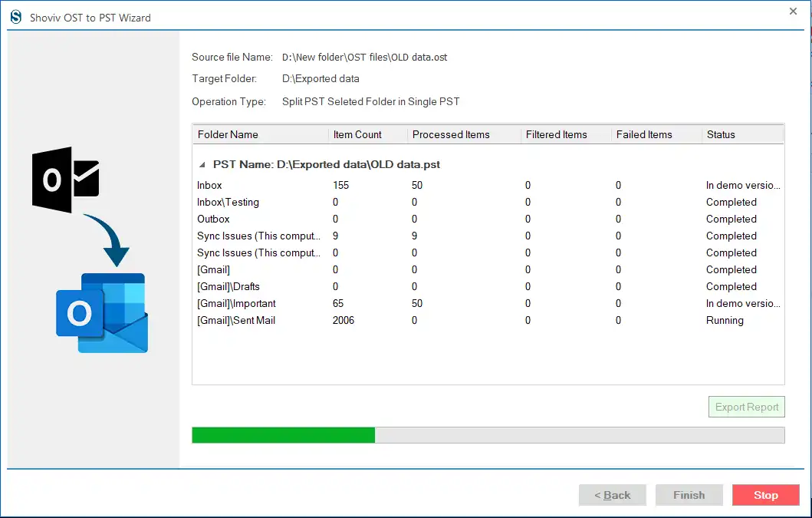Close the Shoviv wizard window

(x=793, y=12)
